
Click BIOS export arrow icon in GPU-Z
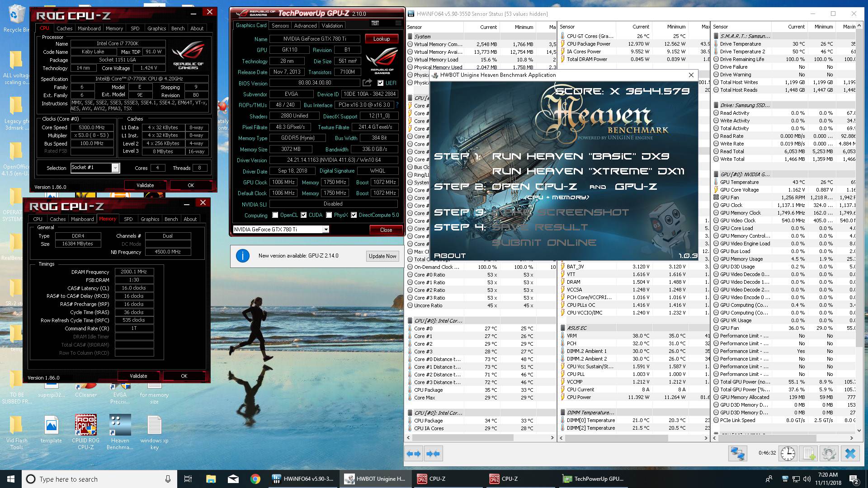[367, 83]
